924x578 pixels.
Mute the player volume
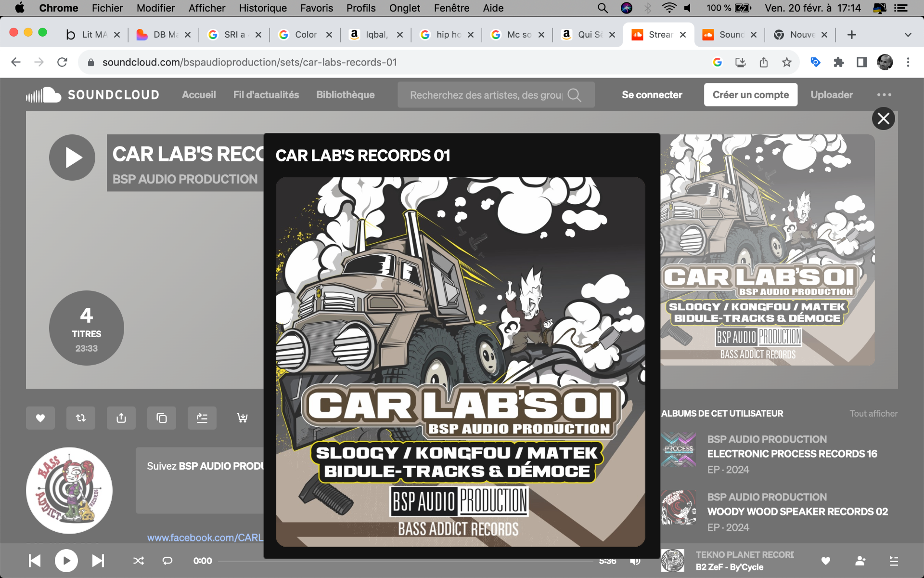[635, 561]
